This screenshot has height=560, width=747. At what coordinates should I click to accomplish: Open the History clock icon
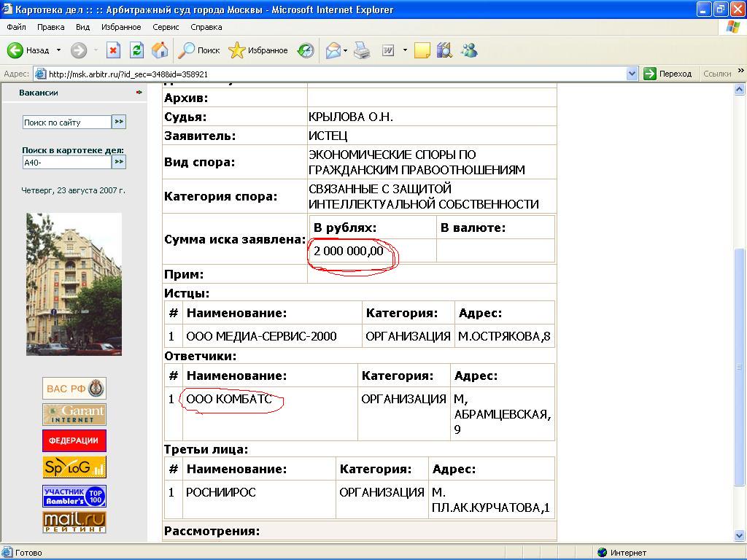tap(306, 50)
